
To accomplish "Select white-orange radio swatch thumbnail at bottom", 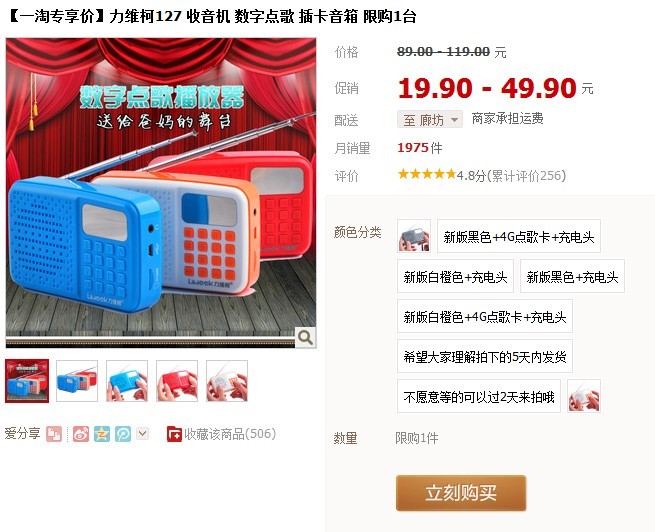I will (x=584, y=396).
